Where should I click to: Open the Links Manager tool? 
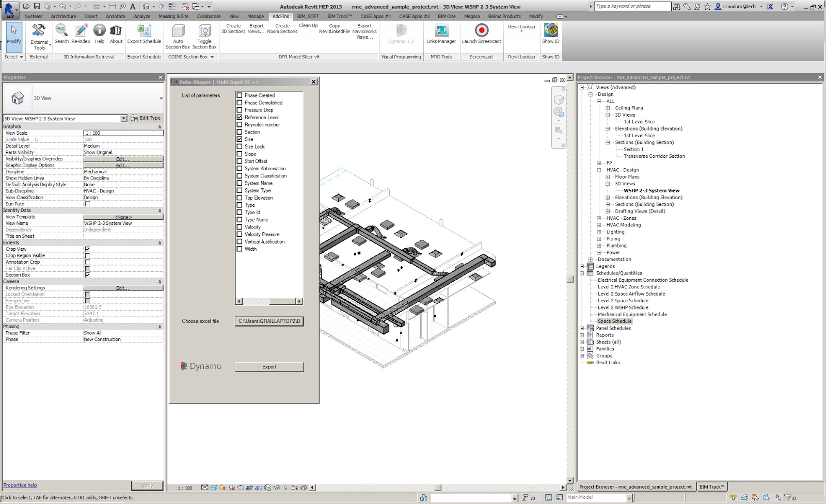[x=441, y=35]
